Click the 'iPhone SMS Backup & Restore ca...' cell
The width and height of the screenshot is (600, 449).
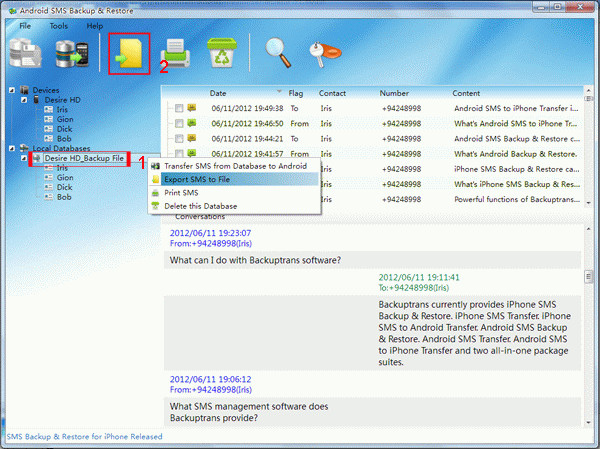point(517,169)
